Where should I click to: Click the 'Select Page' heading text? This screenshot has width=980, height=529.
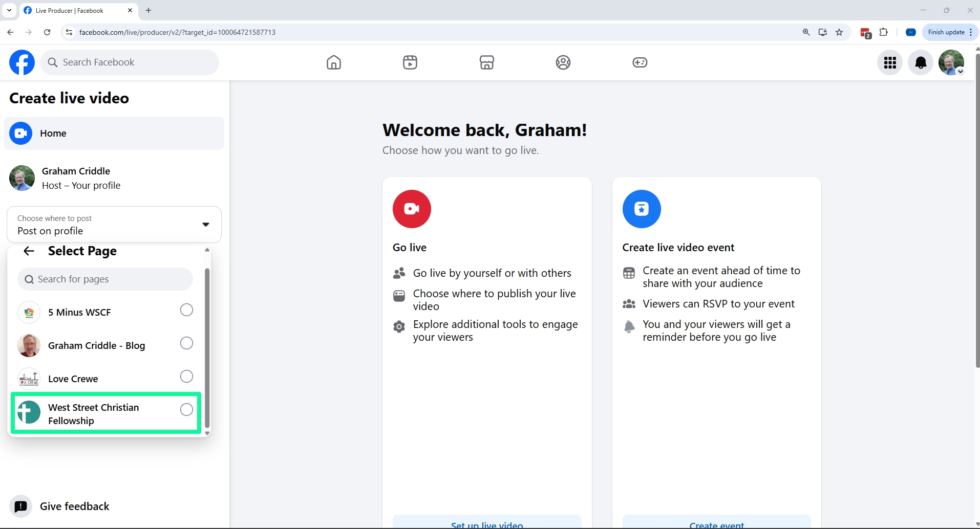[x=82, y=251]
